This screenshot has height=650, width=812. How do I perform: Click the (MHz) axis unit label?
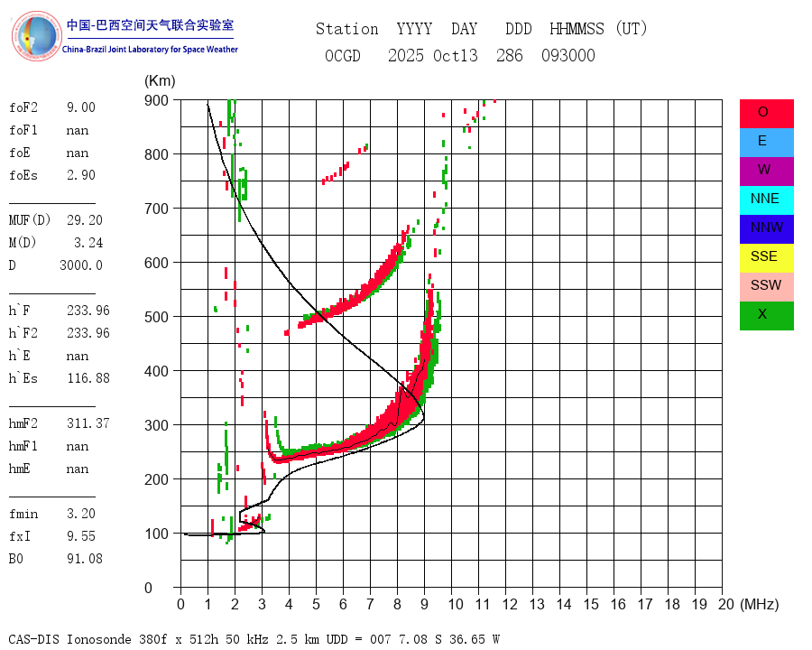760,604
